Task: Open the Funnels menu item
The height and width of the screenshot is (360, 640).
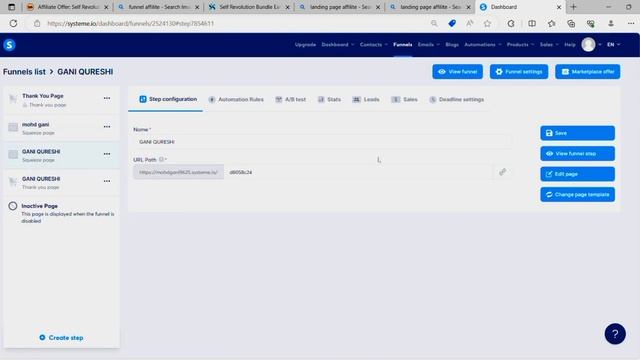Action: pyautogui.click(x=402, y=44)
